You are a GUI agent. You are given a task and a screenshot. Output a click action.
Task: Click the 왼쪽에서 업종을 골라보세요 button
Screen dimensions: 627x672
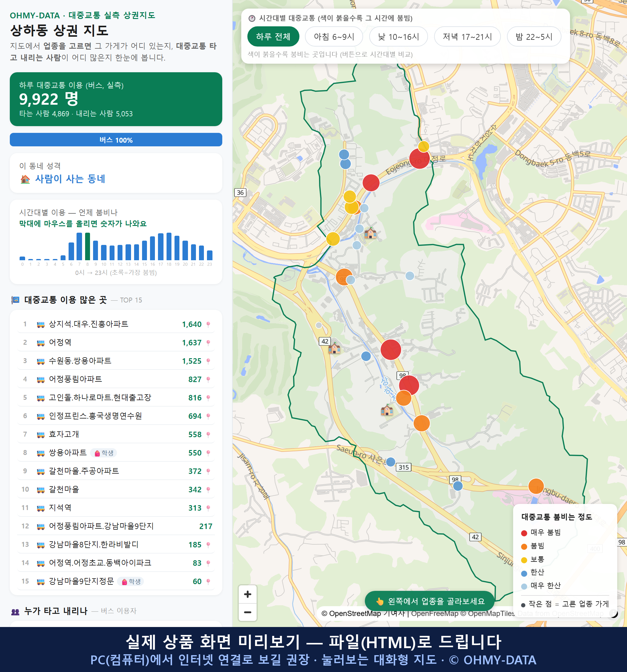430,601
